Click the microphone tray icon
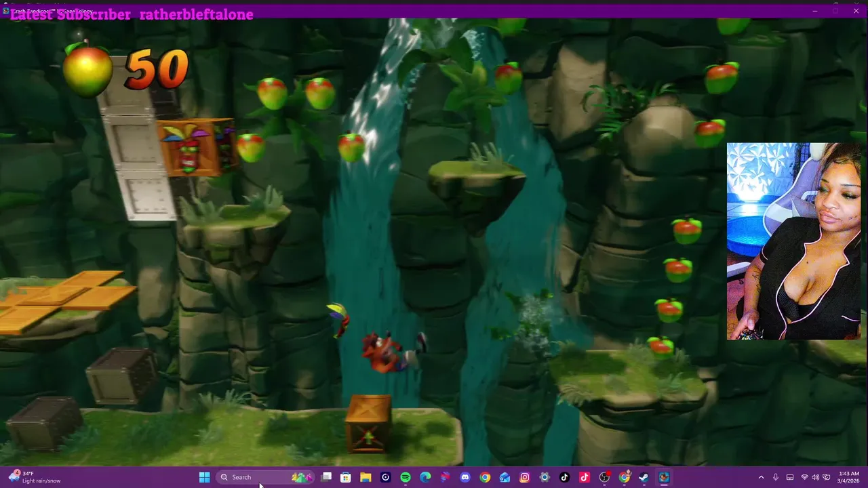 (x=776, y=477)
